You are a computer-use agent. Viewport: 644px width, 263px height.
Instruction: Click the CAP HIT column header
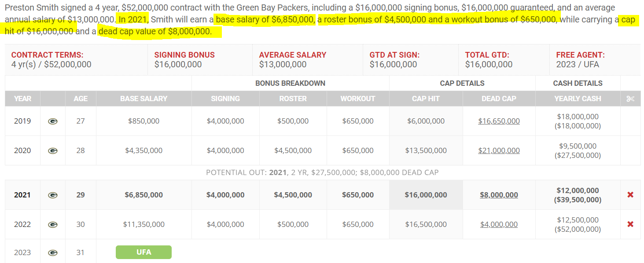(x=426, y=99)
